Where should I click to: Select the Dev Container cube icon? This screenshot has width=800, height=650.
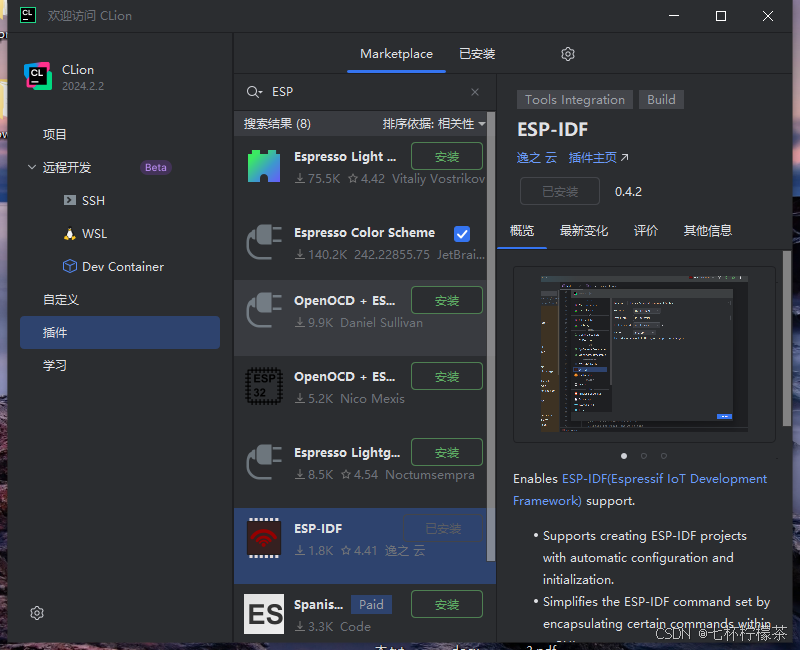tap(69, 266)
